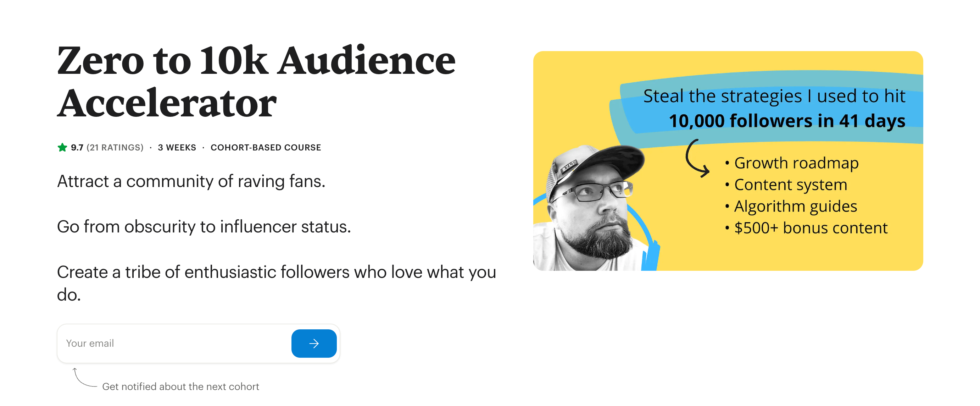Click the (21 RATINGS) label

115,147
